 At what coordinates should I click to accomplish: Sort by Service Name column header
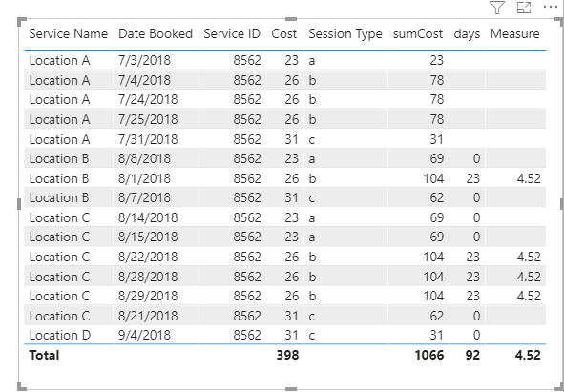(x=69, y=33)
